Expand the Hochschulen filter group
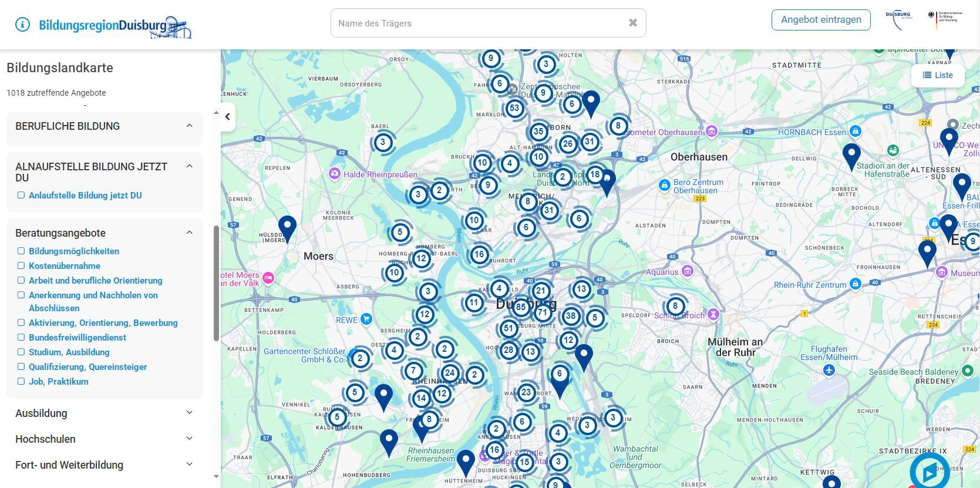Image resolution: width=980 pixels, height=488 pixels. 189,439
